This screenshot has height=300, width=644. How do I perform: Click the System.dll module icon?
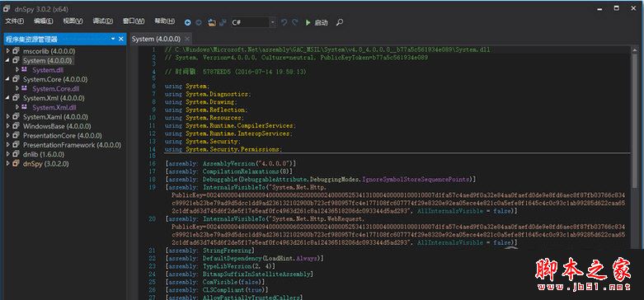pos(25,69)
